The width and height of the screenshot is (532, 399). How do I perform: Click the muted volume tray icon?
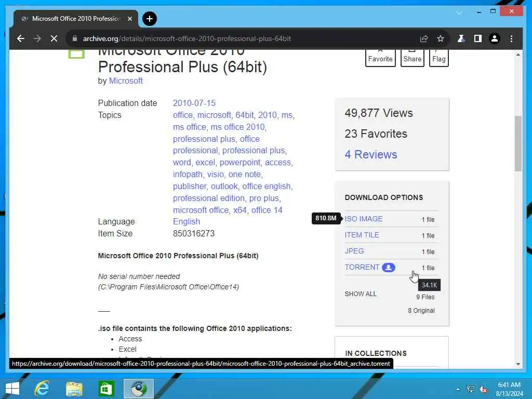click(x=483, y=389)
